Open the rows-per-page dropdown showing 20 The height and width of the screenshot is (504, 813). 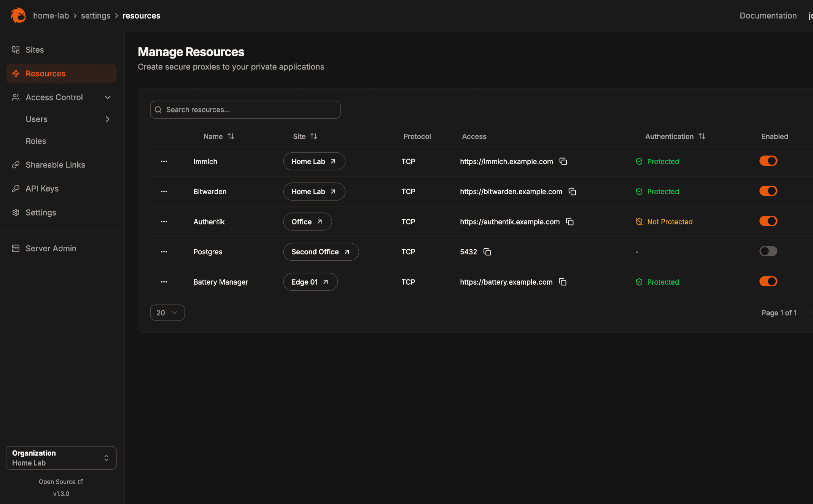pyautogui.click(x=167, y=313)
